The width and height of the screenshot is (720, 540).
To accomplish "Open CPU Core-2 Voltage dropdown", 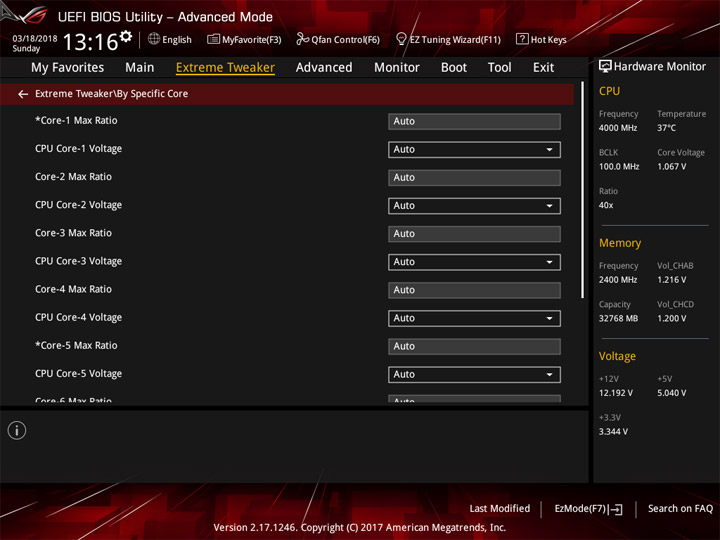I will pos(474,206).
